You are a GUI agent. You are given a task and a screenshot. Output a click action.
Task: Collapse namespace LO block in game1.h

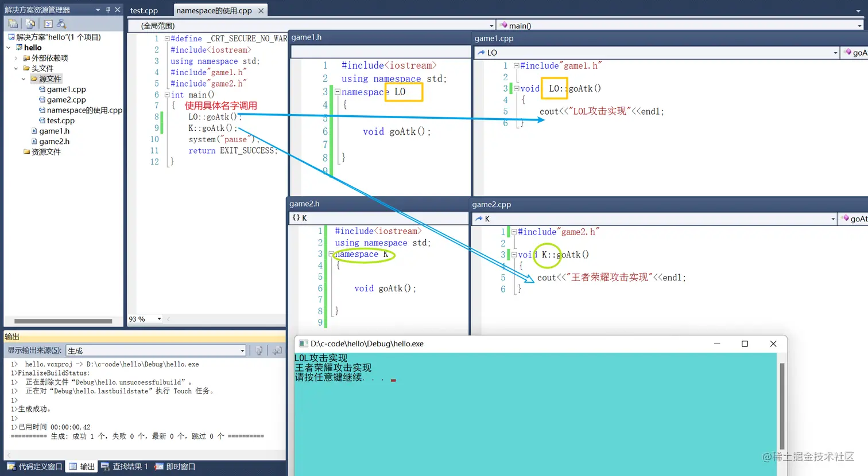[x=338, y=92]
